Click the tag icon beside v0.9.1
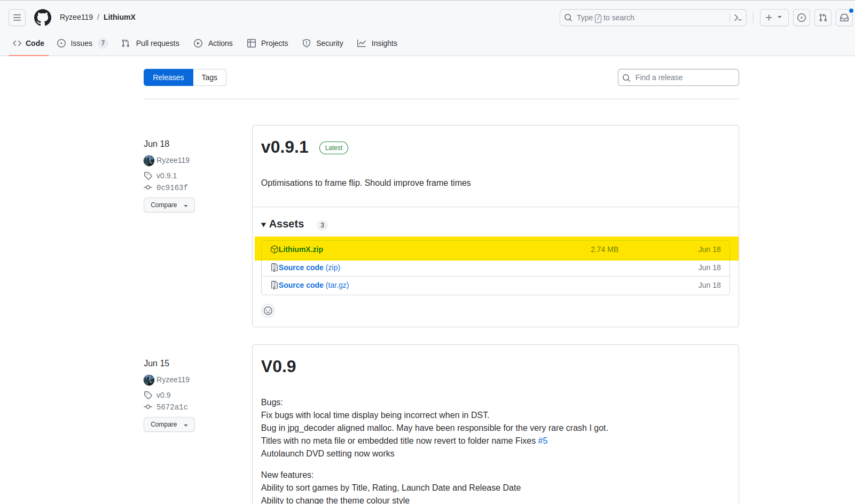Screen dimensions: 855x504 click(x=148, y=176)
